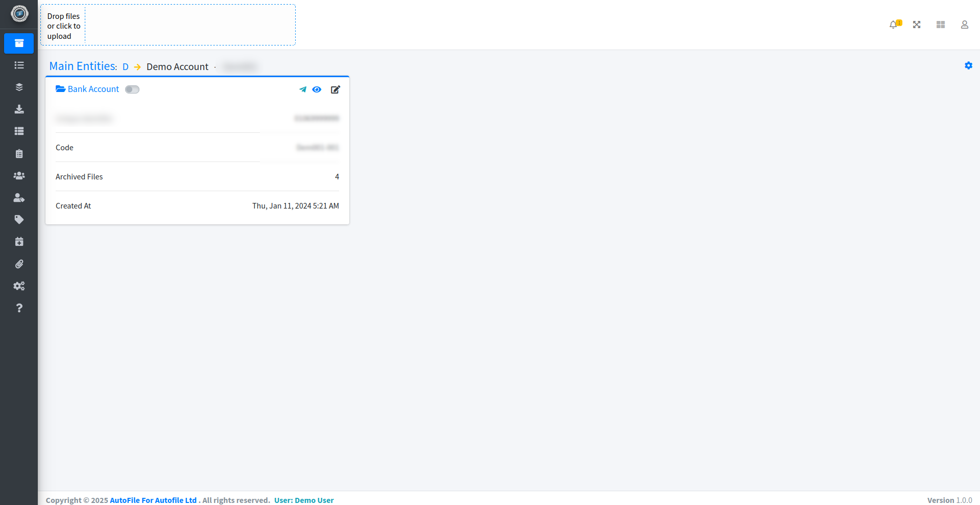
Task: Open the gears settings sidebar icon
Action: 19,286
